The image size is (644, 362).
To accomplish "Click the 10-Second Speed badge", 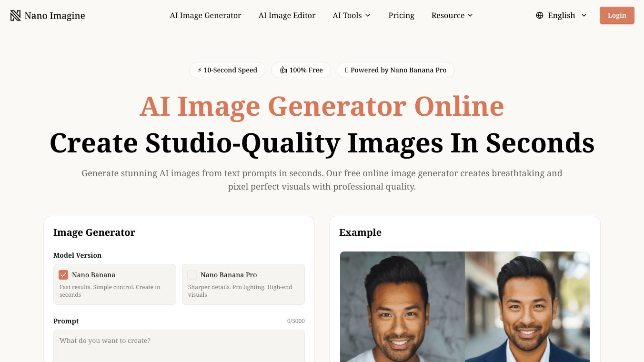I will [x=227, y=70].
